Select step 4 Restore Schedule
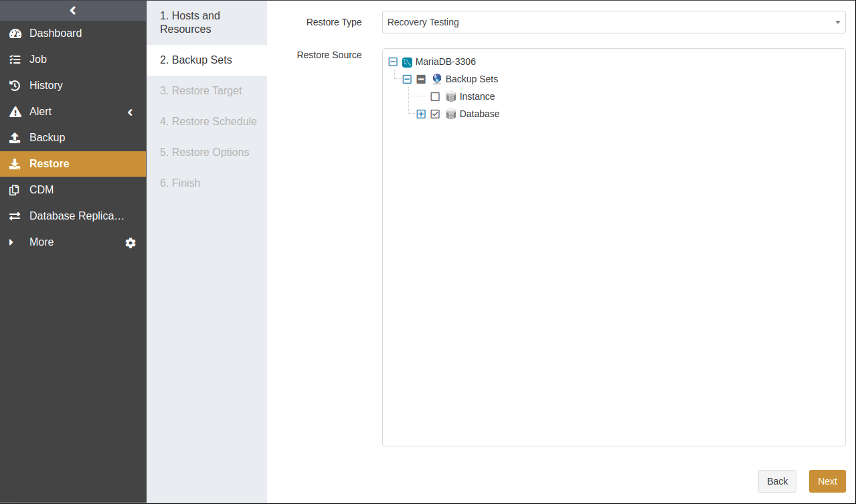 [x=207, y=122]
